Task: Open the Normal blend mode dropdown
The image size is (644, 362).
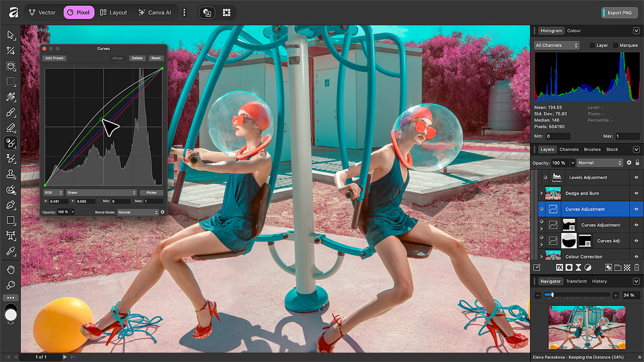Action: [599, 163]
